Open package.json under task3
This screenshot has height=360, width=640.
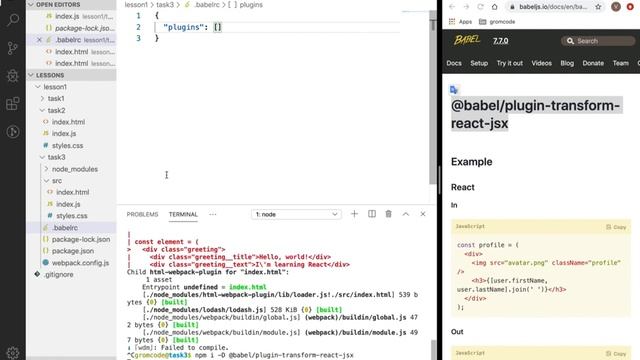[72, 251]
